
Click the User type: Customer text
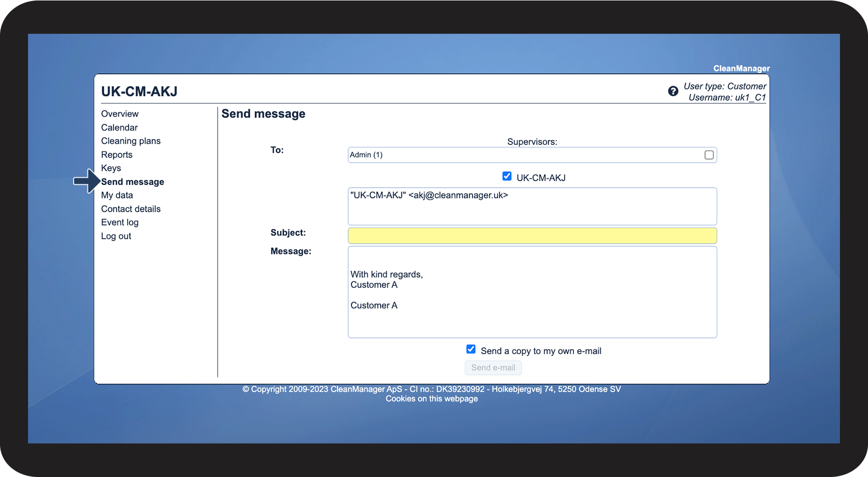tap(725, 86)
